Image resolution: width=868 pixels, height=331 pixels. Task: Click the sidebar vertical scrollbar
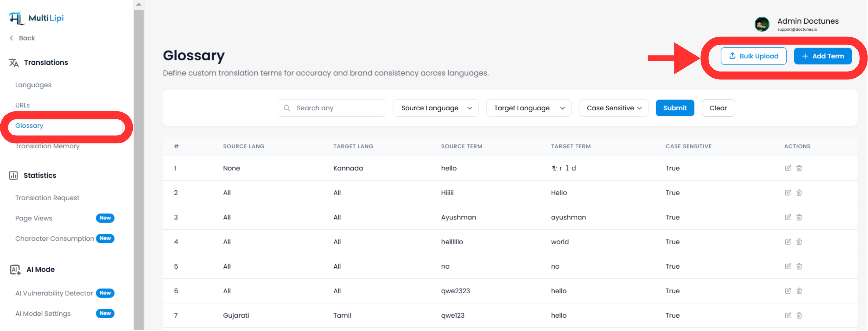(139, 168)
